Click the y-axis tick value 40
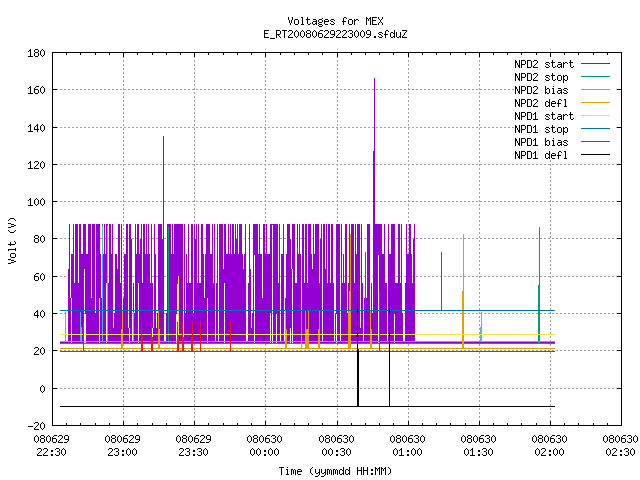Viewport: 640px width, 480px height. [x=39, y=314]
